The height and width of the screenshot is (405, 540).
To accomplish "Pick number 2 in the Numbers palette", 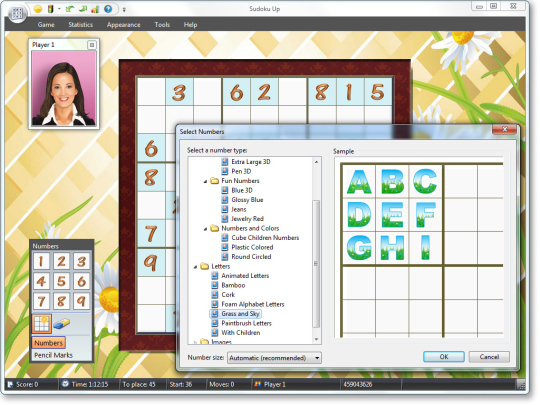I will click(61, 261).
